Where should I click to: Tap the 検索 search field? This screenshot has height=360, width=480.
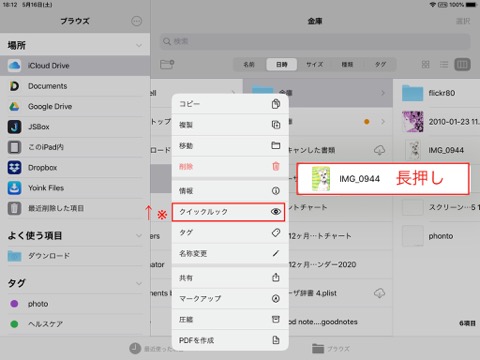(x=315, y=41)
